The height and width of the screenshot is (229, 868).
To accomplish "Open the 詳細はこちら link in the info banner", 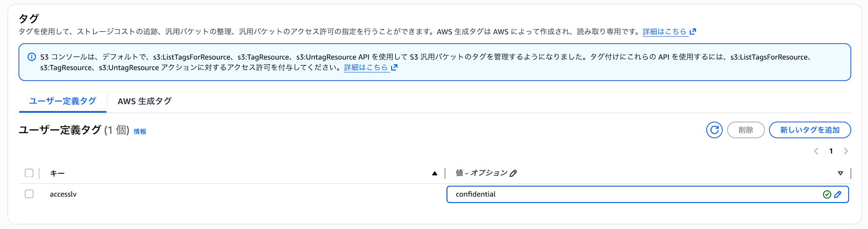I will coord(365,67).
